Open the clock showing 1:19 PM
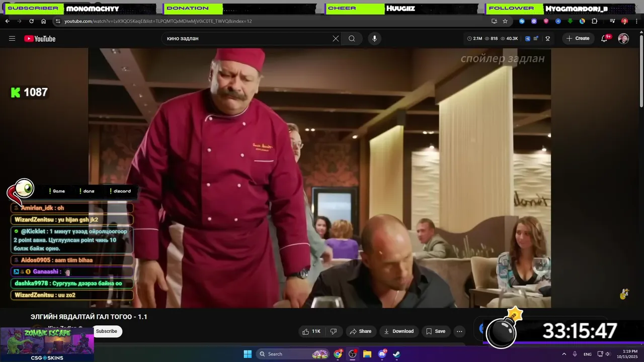The image size is (644, 362). pyautogui.click(x=627, y=354)
